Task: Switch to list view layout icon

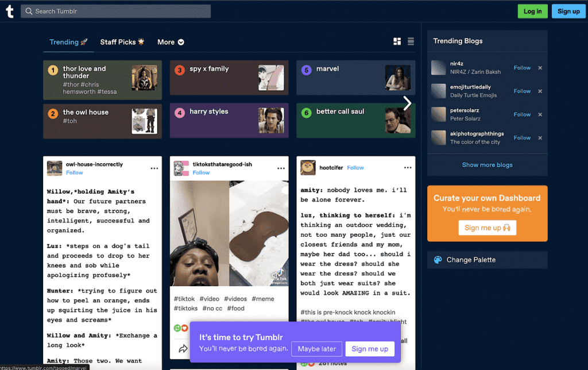Action: click(411, 41)
